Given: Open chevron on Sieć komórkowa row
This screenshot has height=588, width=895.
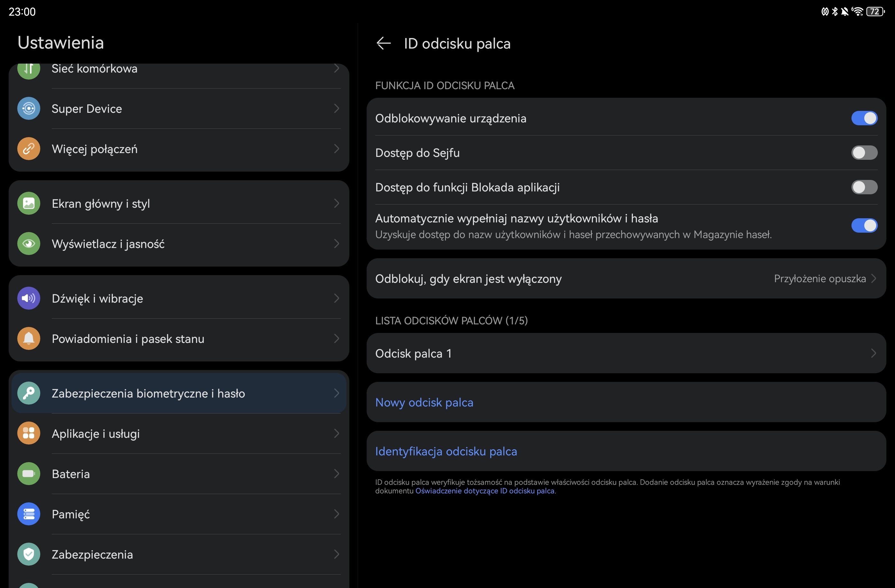Looking at the screenshot, I should (337, 68).
